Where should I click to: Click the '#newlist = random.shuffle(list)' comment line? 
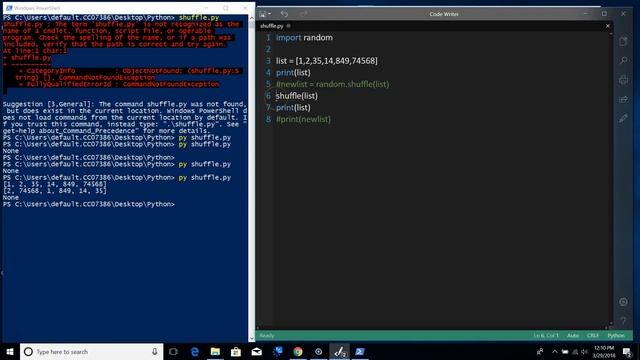(333, 84)
